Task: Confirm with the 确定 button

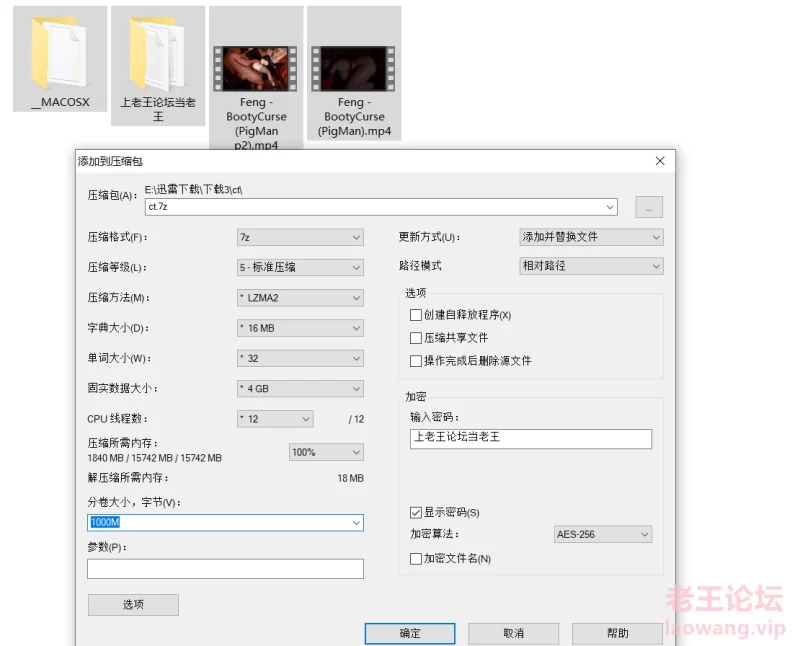Action: [410, 633]
